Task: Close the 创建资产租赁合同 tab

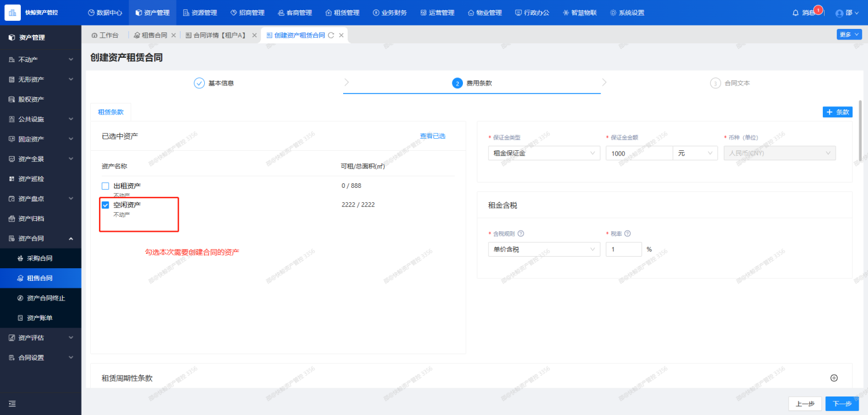Action: (341, 35)
